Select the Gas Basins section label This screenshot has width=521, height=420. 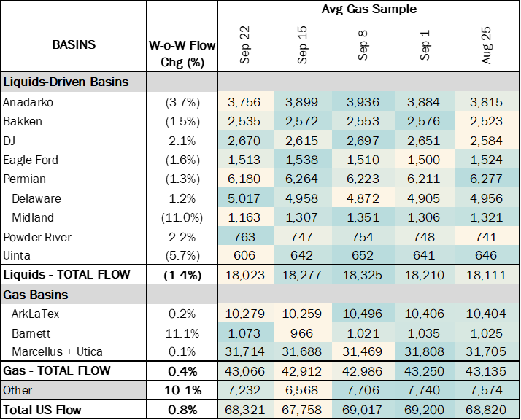tap(36, 295)
